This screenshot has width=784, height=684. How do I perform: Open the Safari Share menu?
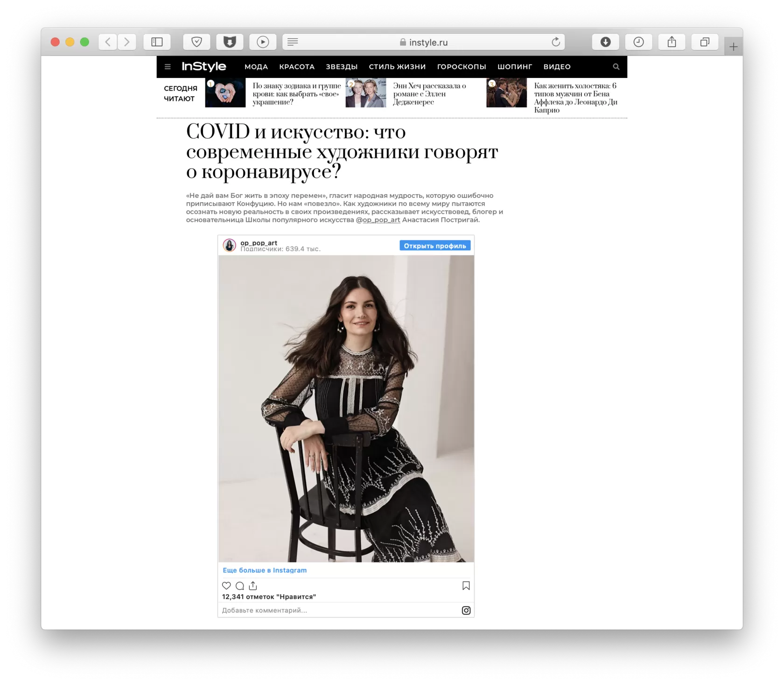coord(672,42)
